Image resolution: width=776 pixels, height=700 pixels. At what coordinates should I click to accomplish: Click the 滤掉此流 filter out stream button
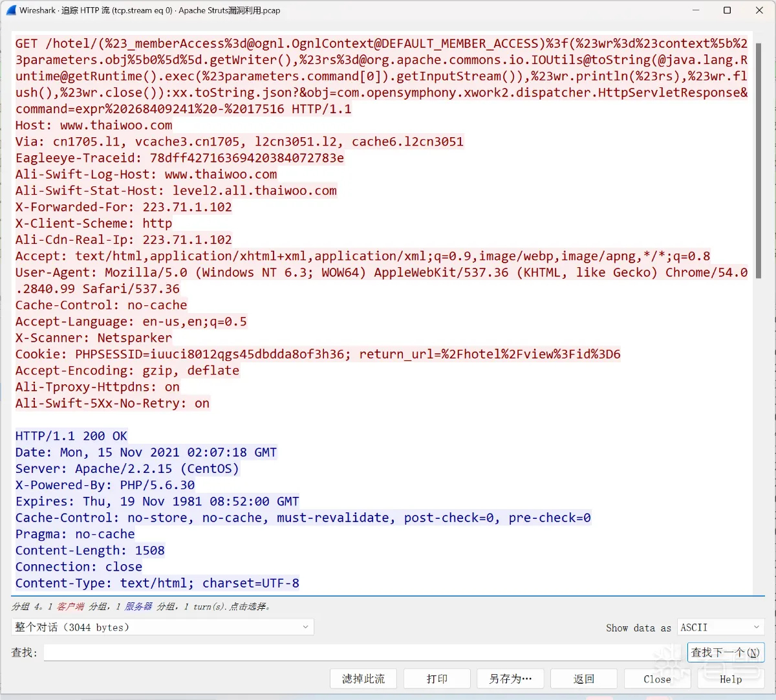click(363, 679)
